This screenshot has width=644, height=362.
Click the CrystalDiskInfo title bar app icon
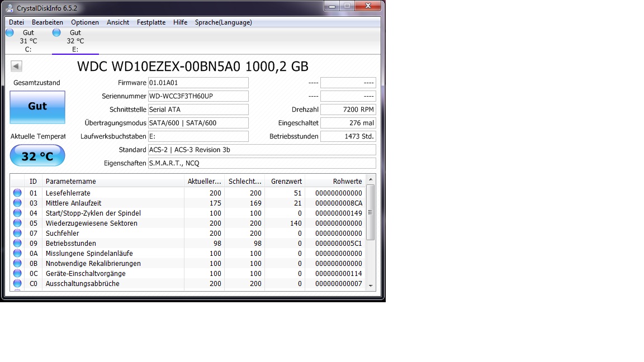[9, 8]
